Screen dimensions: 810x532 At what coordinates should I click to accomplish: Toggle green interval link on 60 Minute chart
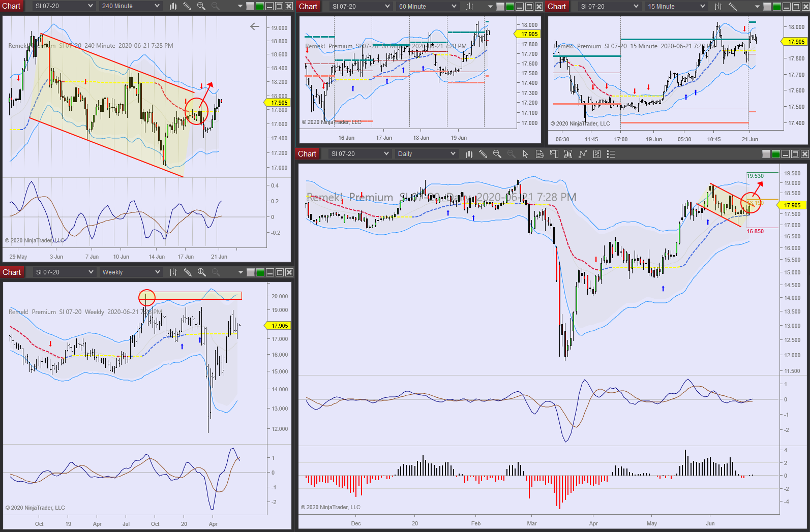click(x=510, y=7)
